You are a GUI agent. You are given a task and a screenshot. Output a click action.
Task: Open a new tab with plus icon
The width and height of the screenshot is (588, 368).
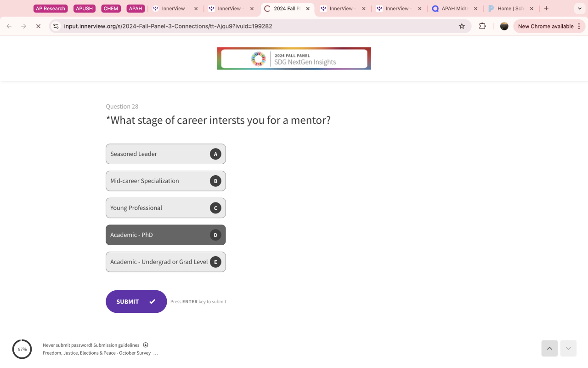546,8
